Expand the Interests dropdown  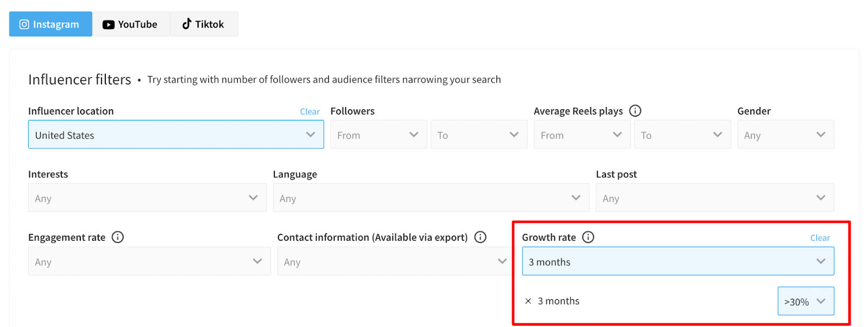tap(147, 198)
